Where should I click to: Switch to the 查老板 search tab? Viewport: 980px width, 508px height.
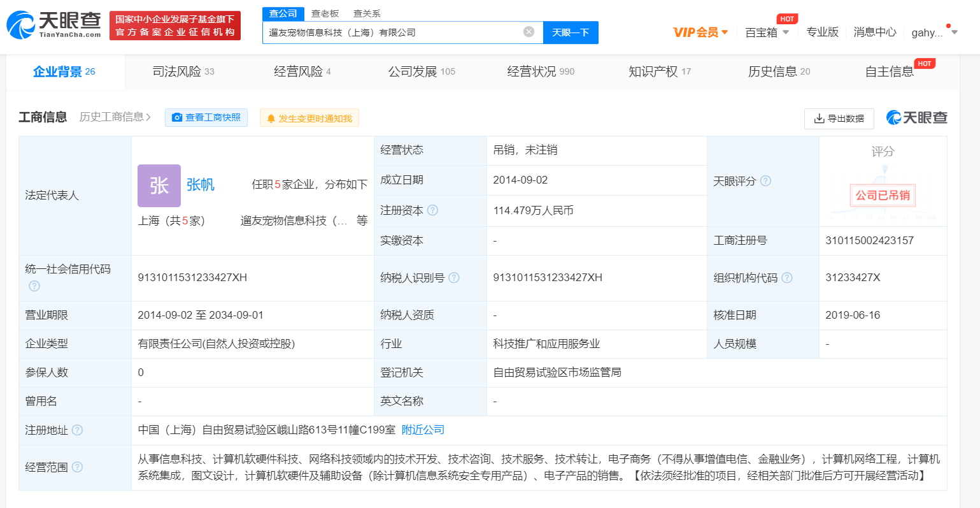(x=325, y=13)
